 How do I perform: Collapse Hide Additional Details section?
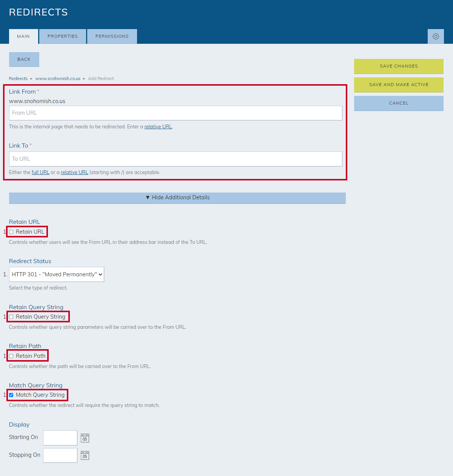pos(177,198)
